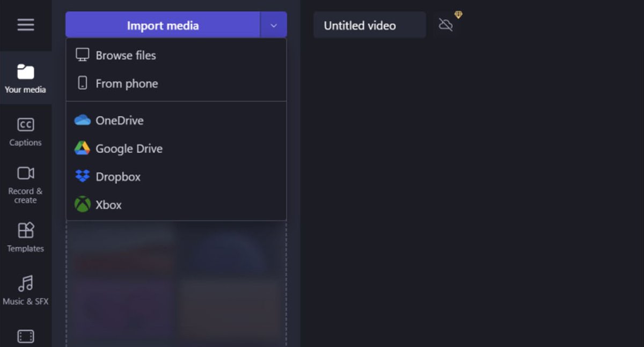This screenshot has height=347, width=644.
Task: Open the Your media tab
Action: tap(25, 78)
